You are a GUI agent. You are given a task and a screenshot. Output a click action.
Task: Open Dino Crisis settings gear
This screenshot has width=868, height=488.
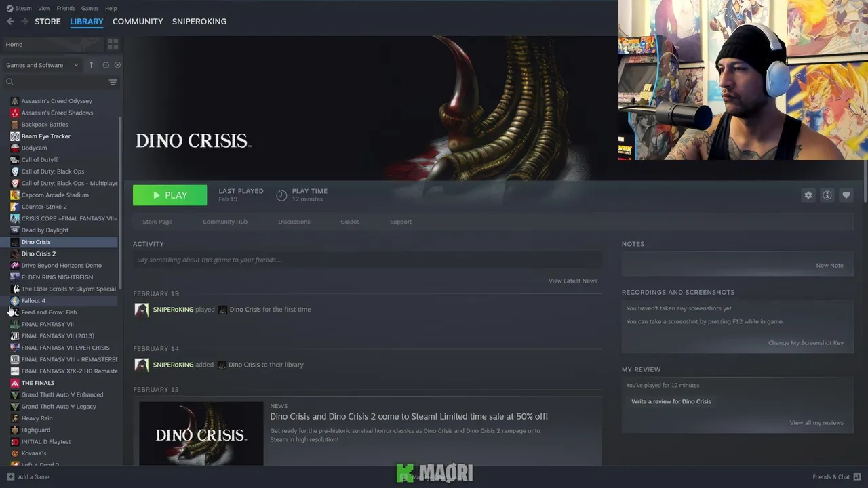point(808,195)
